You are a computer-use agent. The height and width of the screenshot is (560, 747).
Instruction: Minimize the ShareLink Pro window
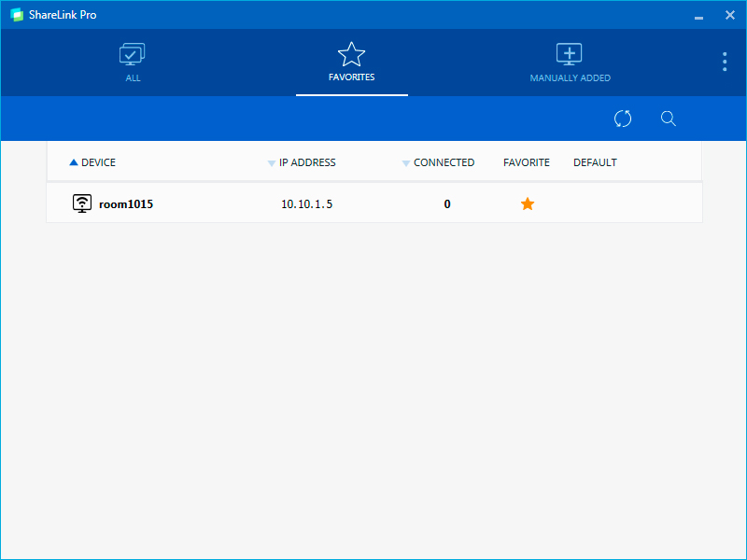pos(698,16)
